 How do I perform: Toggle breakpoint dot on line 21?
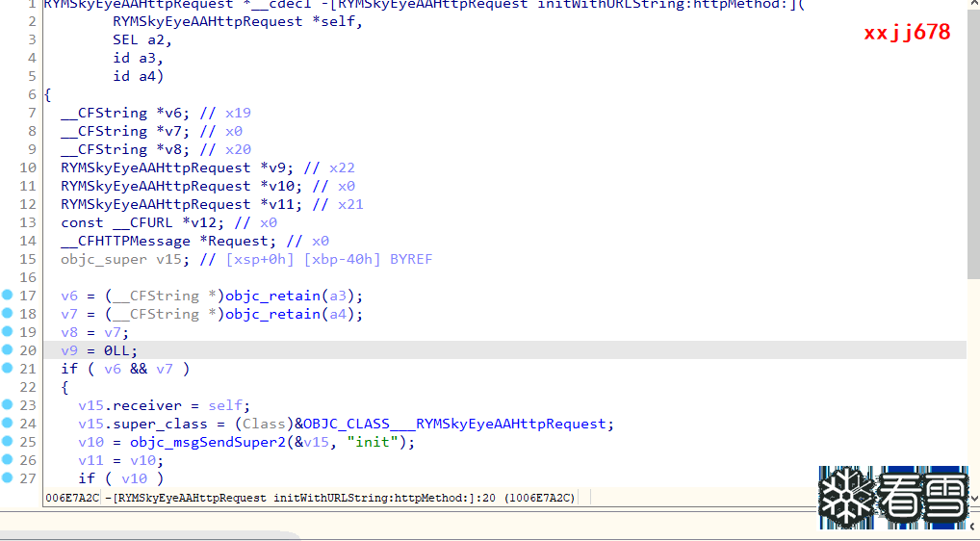(x=7, y=368)
